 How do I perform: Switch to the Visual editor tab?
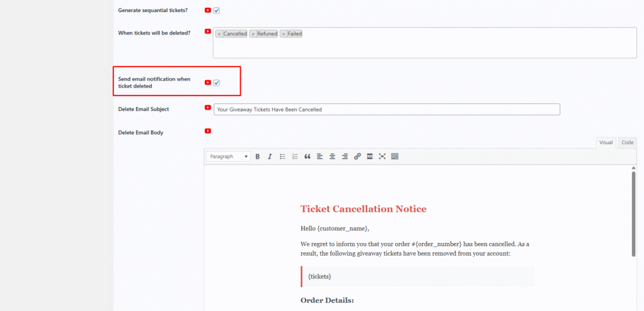[606, 142]
